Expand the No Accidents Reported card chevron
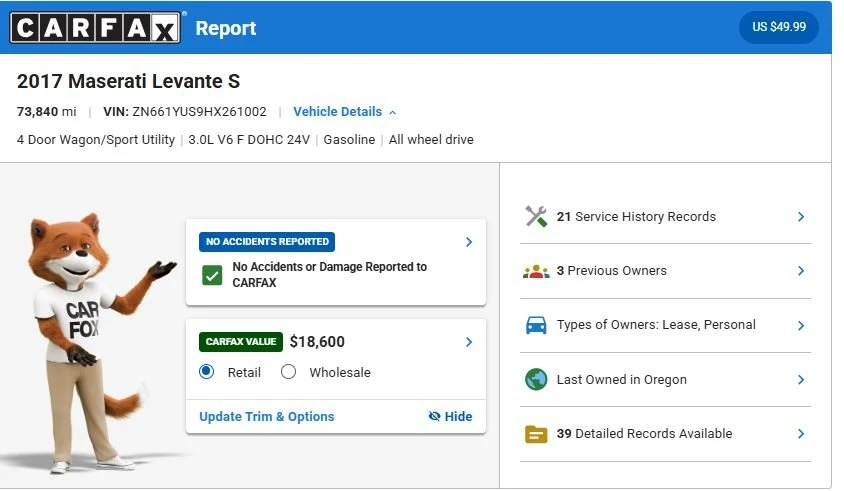This screenshot has height=491, width=844. pos(469,242)
